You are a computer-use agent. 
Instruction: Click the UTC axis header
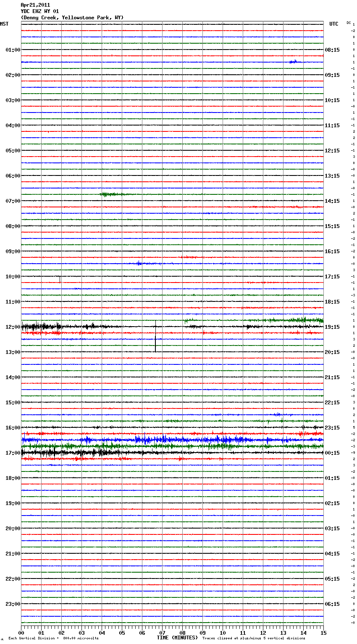coord(333,24)
